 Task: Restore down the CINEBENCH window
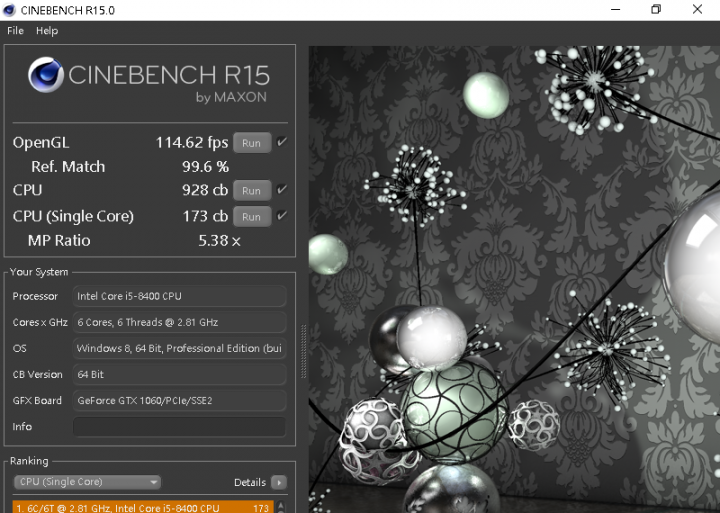point(656,10)
